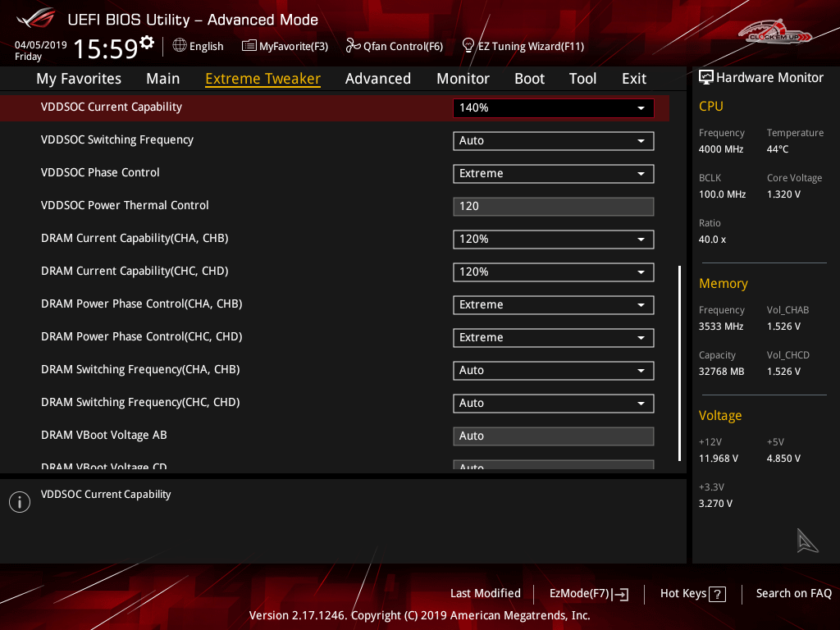This screenshot has height=630, width=840.
Task: Expand VDDSOC Phase Control dropdown
Action: pyautogui.click(x=553, y=173)
